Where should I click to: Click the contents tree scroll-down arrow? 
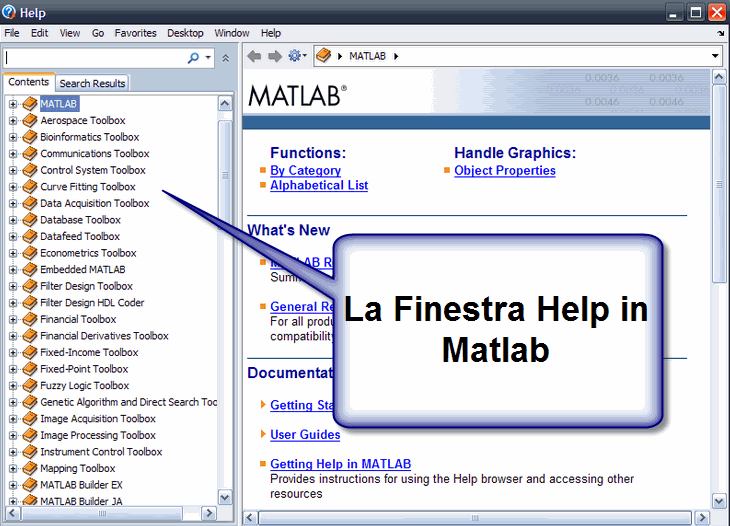point(225,497)
